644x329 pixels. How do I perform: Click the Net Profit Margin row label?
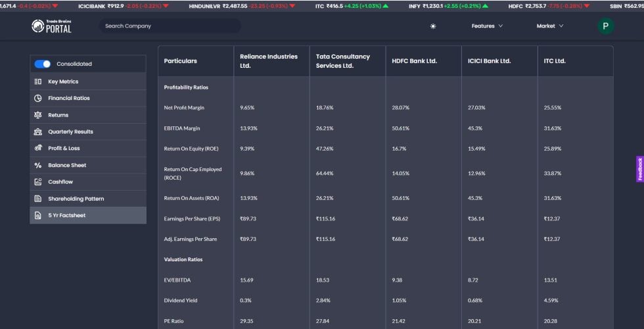184,108
